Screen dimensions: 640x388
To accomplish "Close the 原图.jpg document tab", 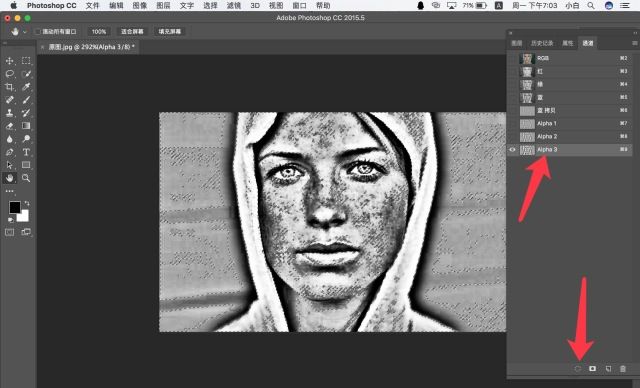I will point(42,47).
